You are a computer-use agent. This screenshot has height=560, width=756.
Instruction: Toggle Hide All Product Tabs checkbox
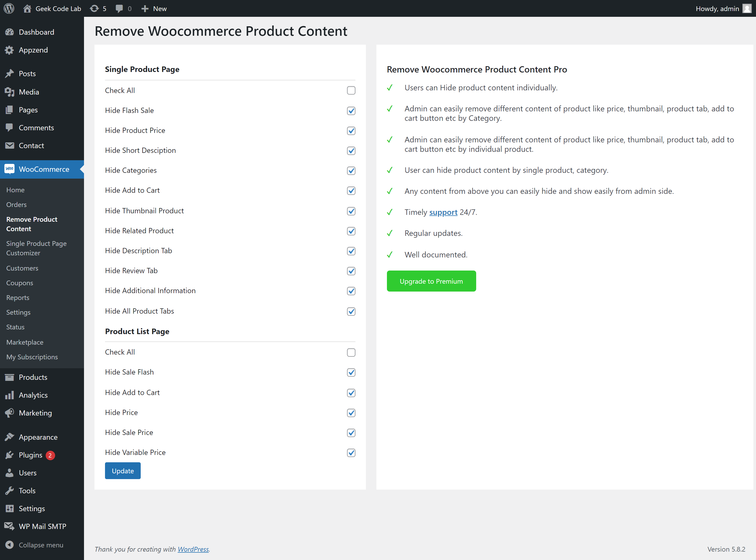point(351,311)
